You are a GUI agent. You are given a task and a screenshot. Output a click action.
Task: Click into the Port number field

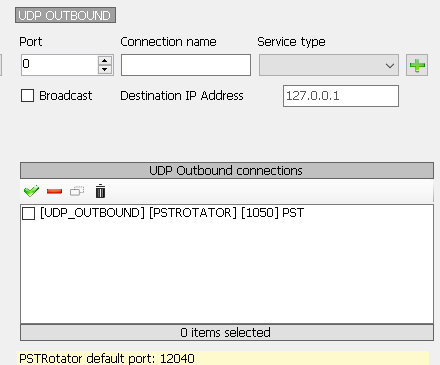(x=59, y=65)
